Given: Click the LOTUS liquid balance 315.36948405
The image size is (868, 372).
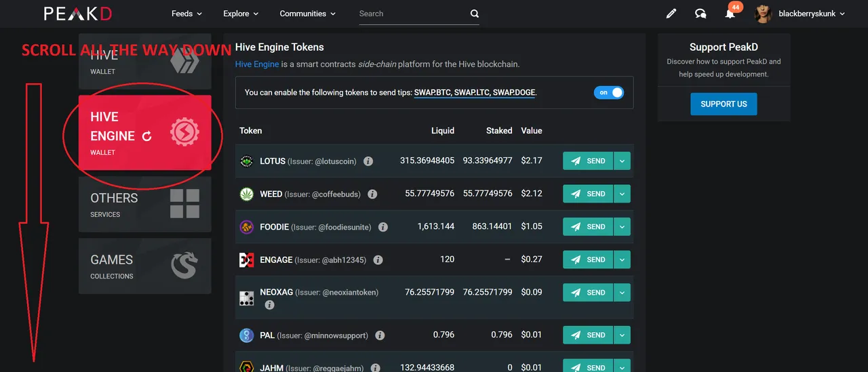Looking at the screenshot, I should click(x=427, y=161).
